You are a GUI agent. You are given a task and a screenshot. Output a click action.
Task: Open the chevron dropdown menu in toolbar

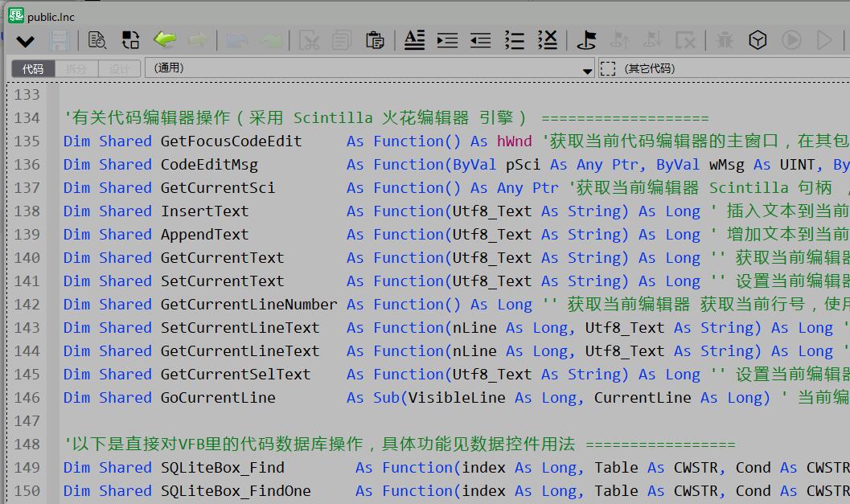[x=25, y=41]
